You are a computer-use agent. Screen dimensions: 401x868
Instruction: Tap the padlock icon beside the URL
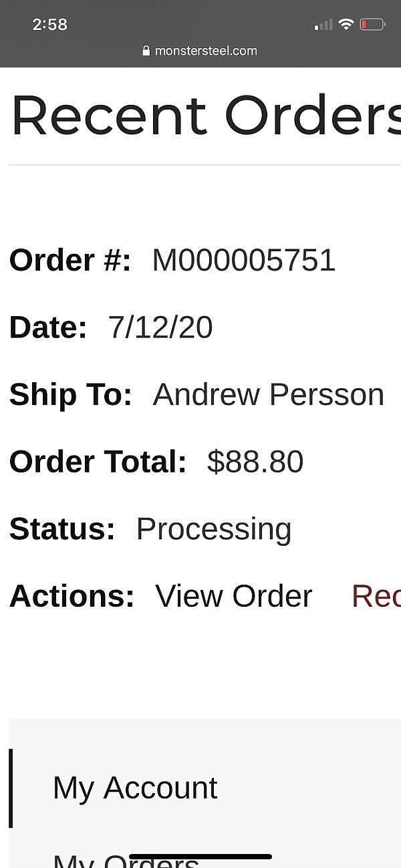(146, 51)
